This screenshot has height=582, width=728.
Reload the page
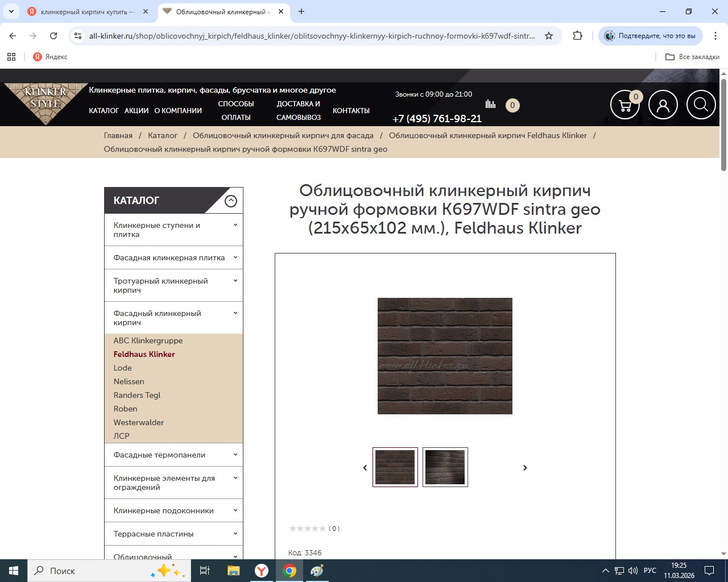pos(53,36)
